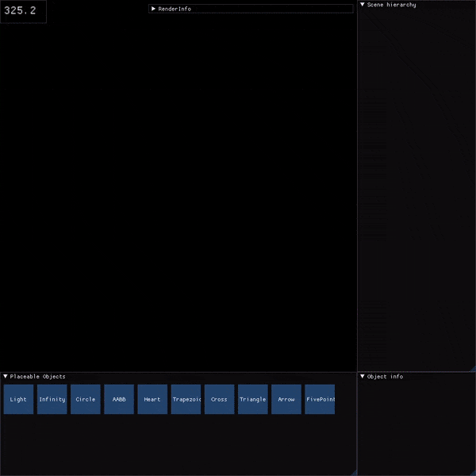Collapse Object info using its triangle
Screen dimensions: 476x476
[x=363, y=377]
